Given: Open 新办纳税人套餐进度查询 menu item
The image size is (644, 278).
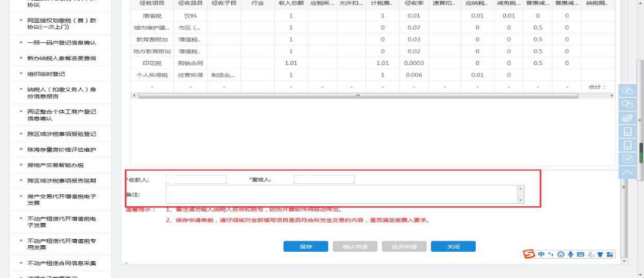Looking at the screenshot, I should [x=62, y=58].
